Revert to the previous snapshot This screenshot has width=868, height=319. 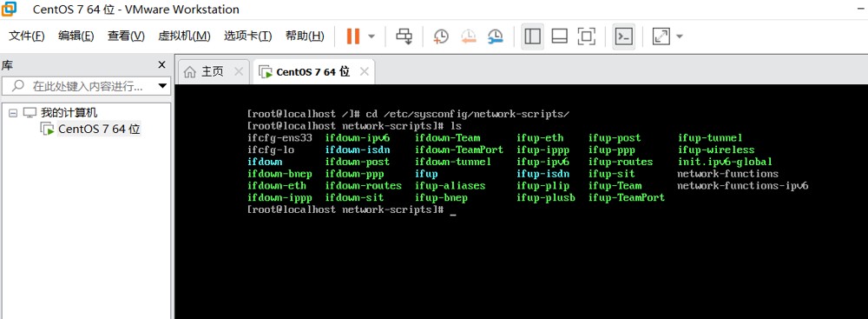tap(469, 37)
